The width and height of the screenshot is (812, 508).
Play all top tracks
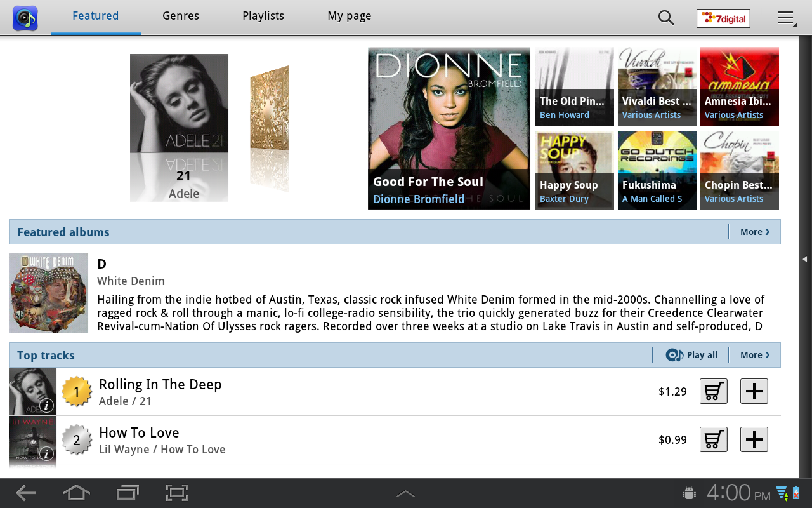click(x=691, y=355)
